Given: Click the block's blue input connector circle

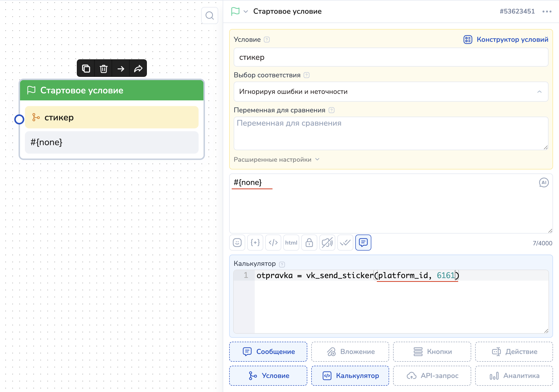Looking at the screenshot, I should click(19, 119).
